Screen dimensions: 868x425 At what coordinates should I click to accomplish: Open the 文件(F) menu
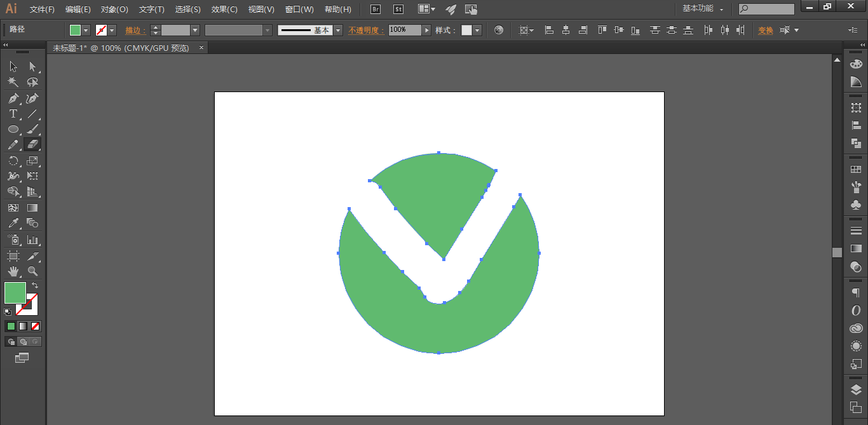[x=42, y=10]
